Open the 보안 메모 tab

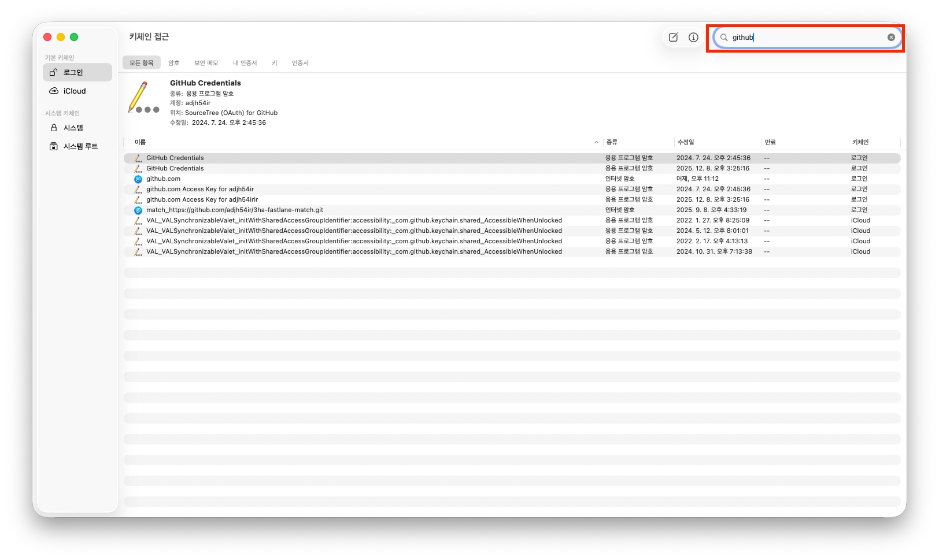click(x=206, y=63)
